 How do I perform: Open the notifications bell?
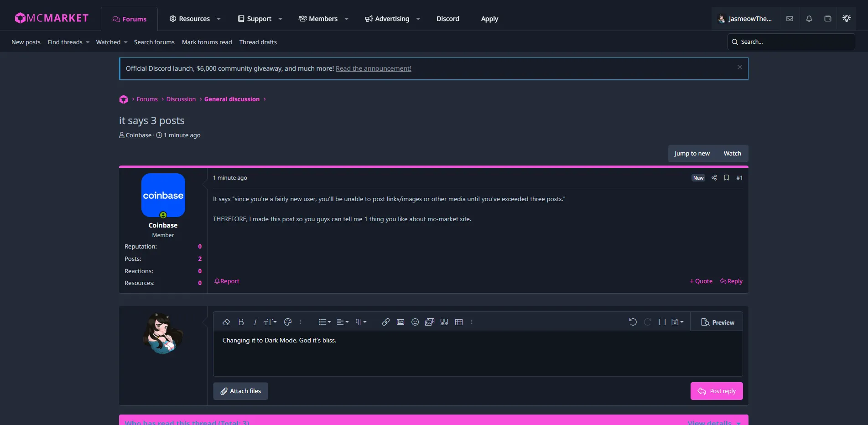[809, 19]
